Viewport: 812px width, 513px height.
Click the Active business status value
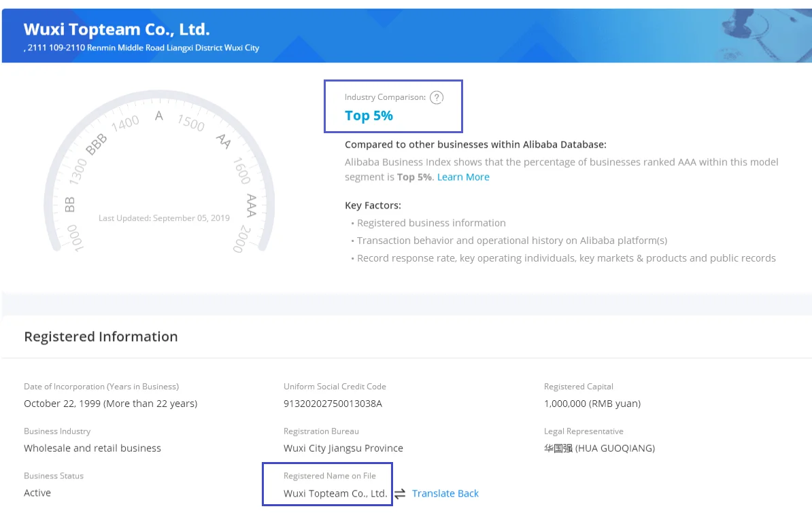tap(37, 493)
